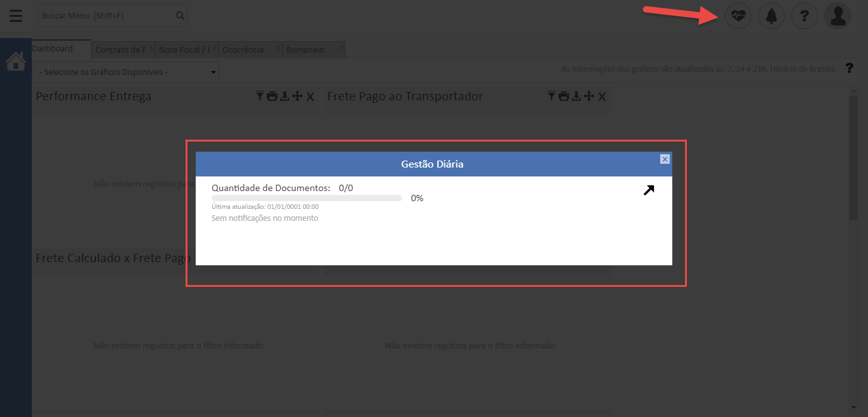
Task: Click the document quantity progress bar
Action: click(x=306, y=198)
